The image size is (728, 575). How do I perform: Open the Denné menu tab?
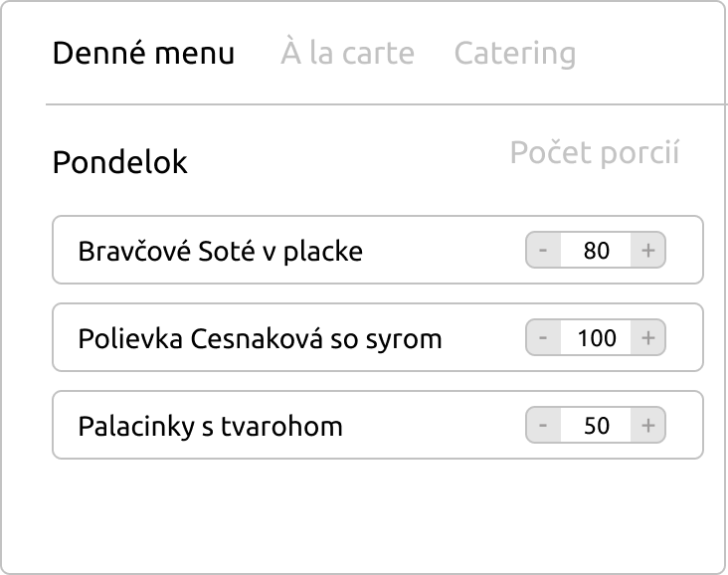[143, 53]
